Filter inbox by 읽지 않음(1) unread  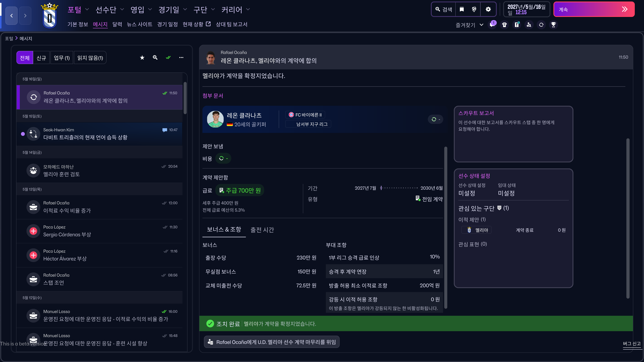90,58
